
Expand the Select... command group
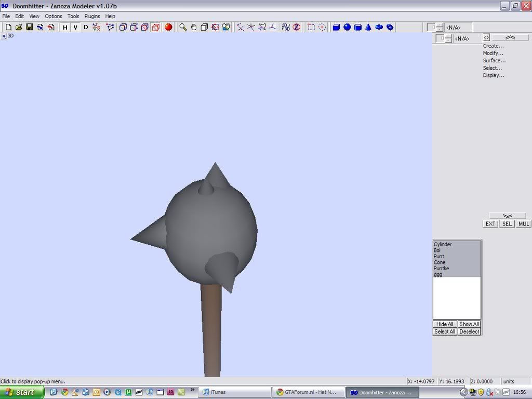click(x=493, y=68)
